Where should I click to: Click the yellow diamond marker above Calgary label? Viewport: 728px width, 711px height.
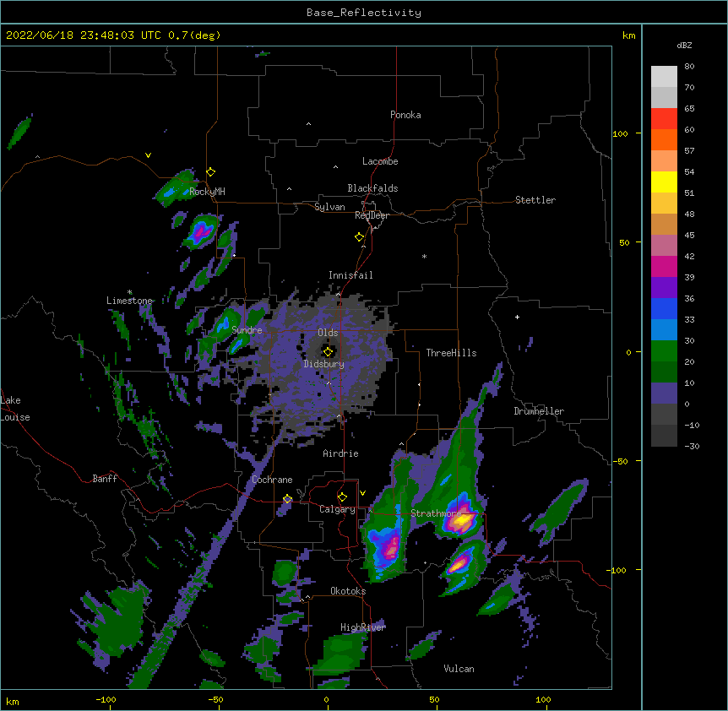342,497
